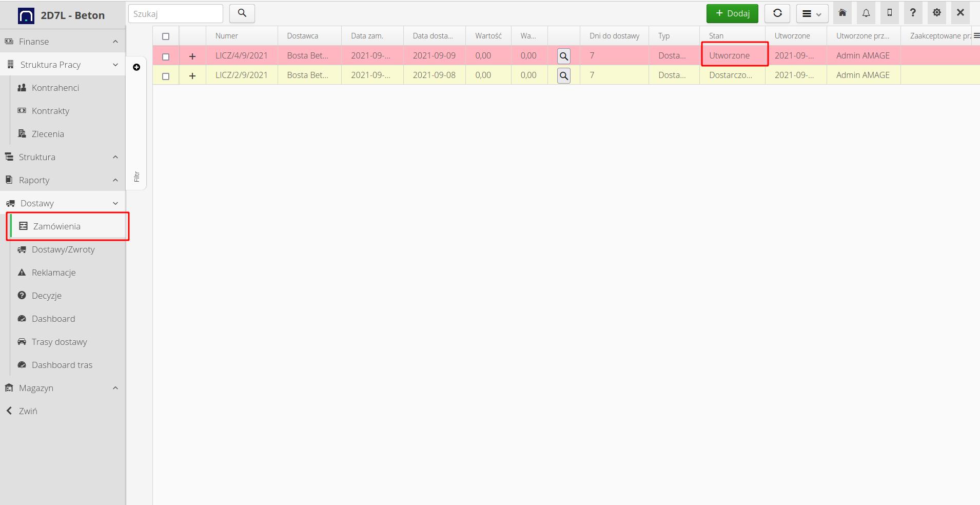Click magnifier preview icon for LICZ/4/9/2021
This screenshot has height=505, width=980.
click(x=563, y=56)
